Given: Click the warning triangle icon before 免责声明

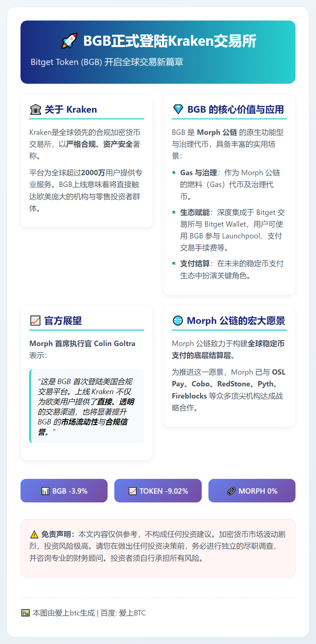Looking at the screenshot, I should (34, 534).
